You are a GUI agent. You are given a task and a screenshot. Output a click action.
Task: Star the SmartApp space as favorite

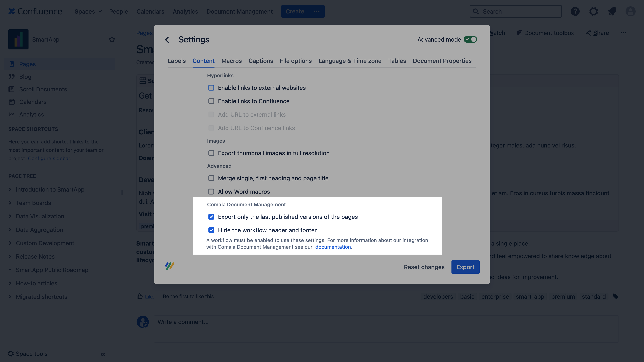pyautogui.click(x=112, y=40)
